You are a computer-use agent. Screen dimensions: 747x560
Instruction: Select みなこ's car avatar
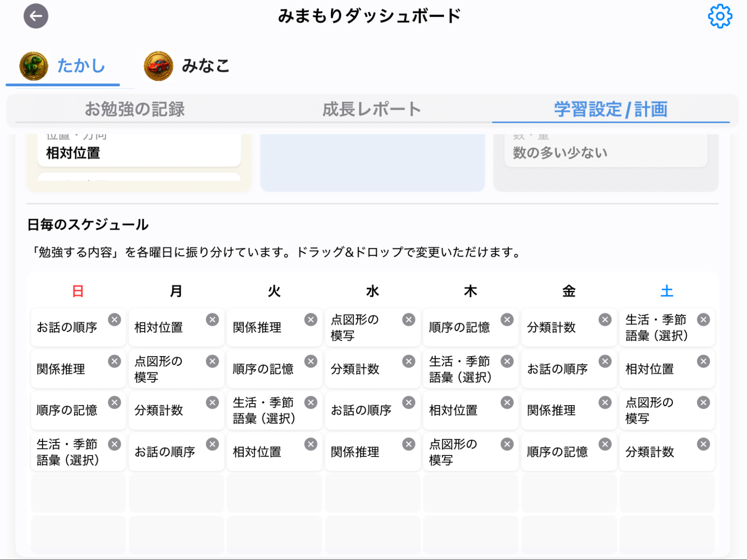(x=158, y=66)
